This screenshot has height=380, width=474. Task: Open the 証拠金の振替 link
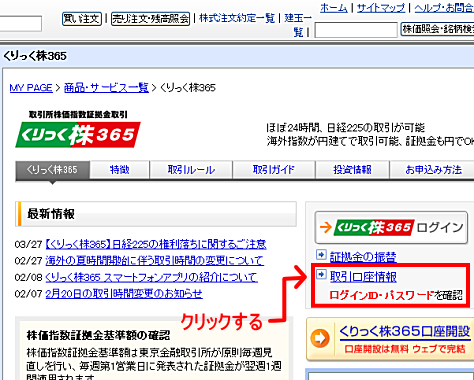point(363,257)
